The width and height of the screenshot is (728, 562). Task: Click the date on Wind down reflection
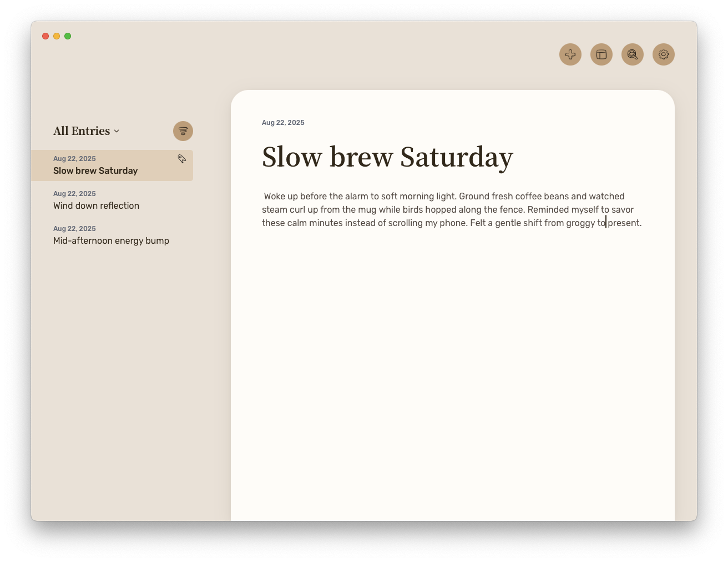click(74, 193)
